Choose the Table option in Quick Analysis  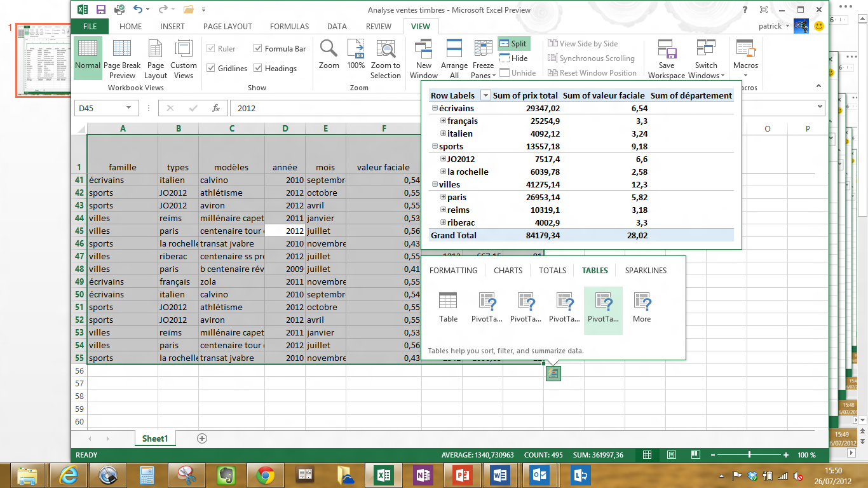448,307
